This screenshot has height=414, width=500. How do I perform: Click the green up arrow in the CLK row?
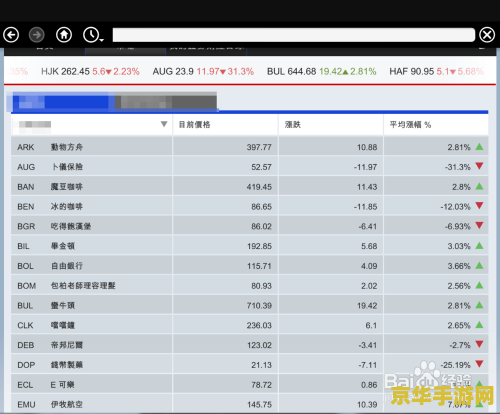[479, 325]
